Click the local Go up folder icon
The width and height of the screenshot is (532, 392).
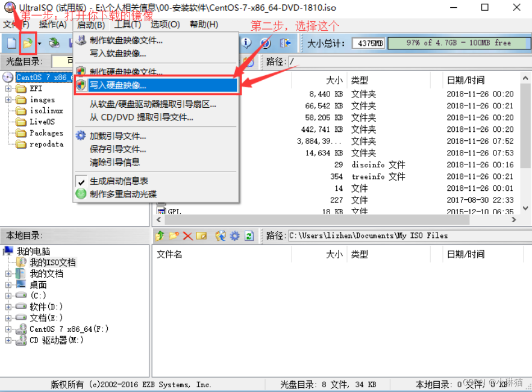[x=160, y=235]
